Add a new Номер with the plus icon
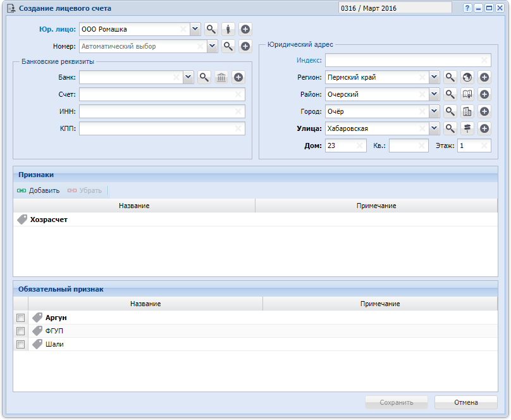The width and height of the screenshot is (511, 420). tap(245, 46)
